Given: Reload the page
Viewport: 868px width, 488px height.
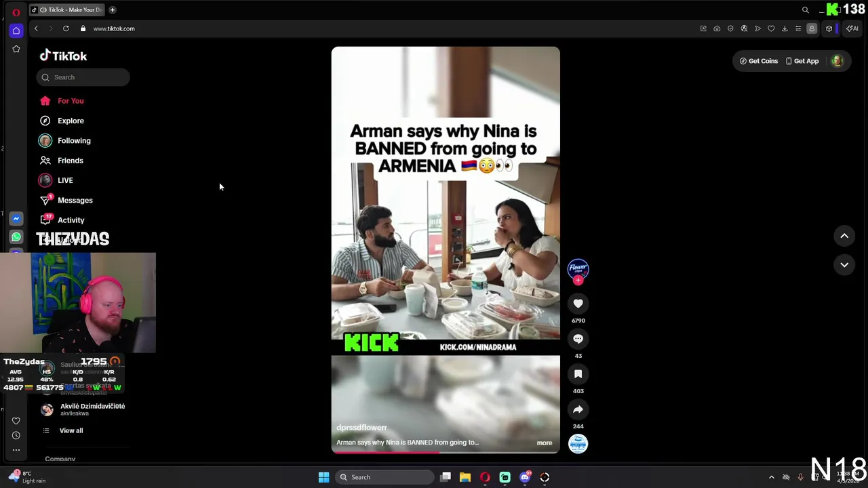Looking at the screenshot, I should pyautogui.click(x=66, y=28).
